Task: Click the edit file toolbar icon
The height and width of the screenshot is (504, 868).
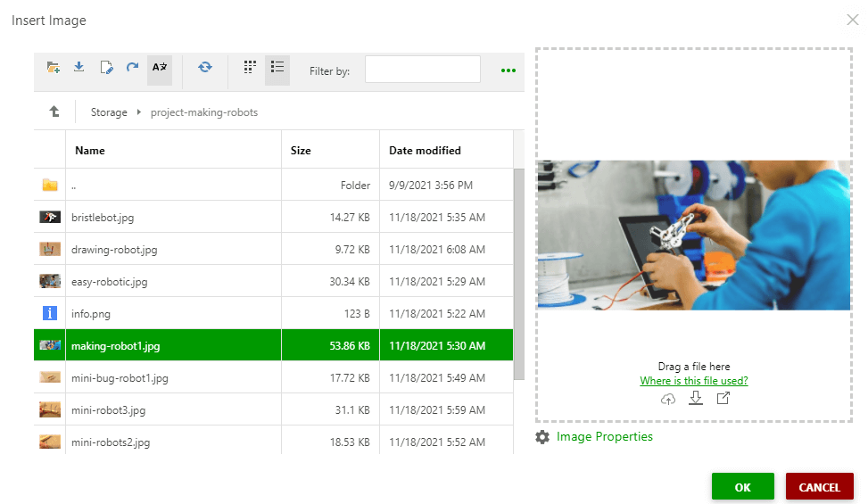Action: pyautogui.click(x=106, y=68)
